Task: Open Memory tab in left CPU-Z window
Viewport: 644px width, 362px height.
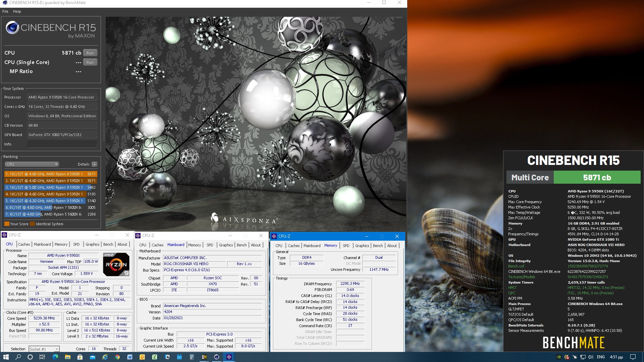Action: tap(61, 244)
